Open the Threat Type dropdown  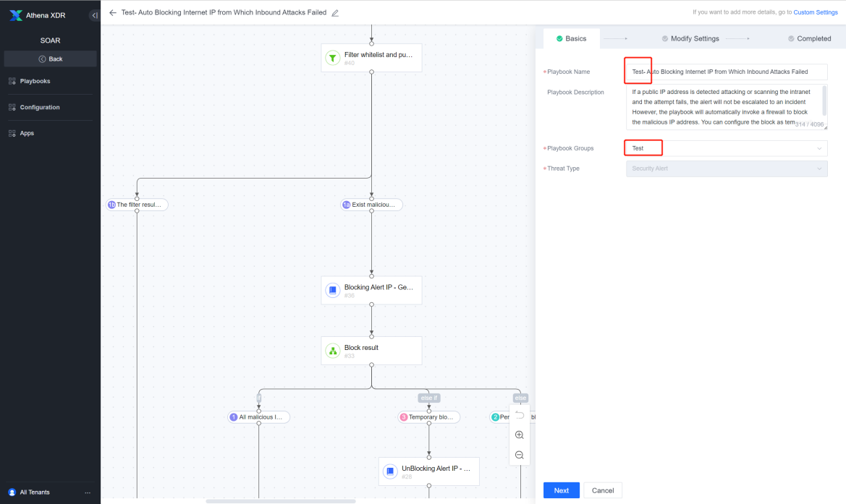(726, 168)
